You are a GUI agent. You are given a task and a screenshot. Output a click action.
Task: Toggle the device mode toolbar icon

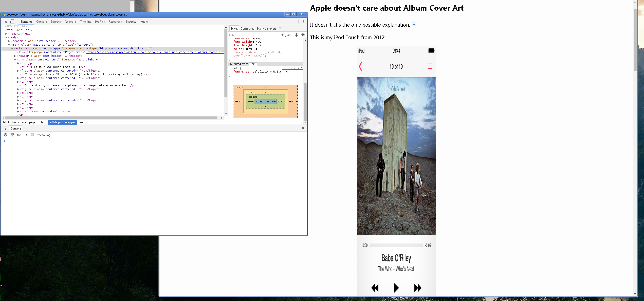click(12, 22)
